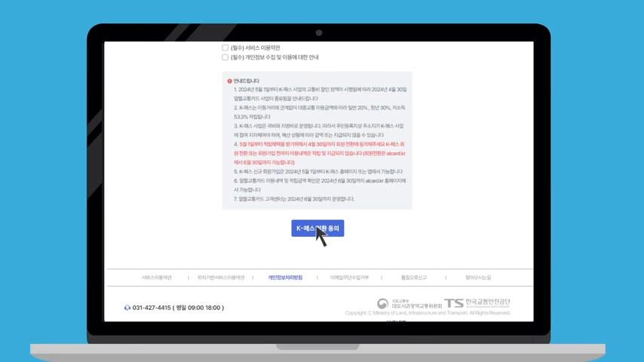Image resolution: width=644 pixels, height=362 pixels.
Task: Open the 서비스이용약관 footer link
Action: (x=157, y=278)
